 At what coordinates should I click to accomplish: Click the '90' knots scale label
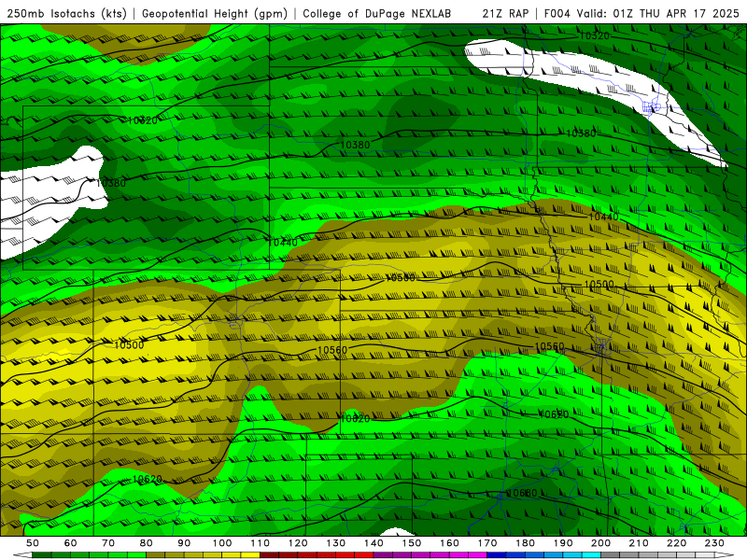[184, 543]
